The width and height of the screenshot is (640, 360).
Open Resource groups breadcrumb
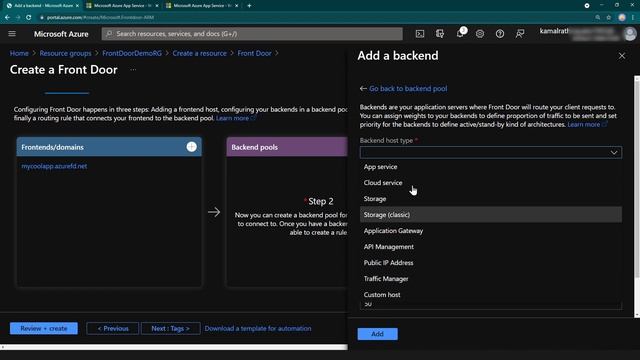65,53
